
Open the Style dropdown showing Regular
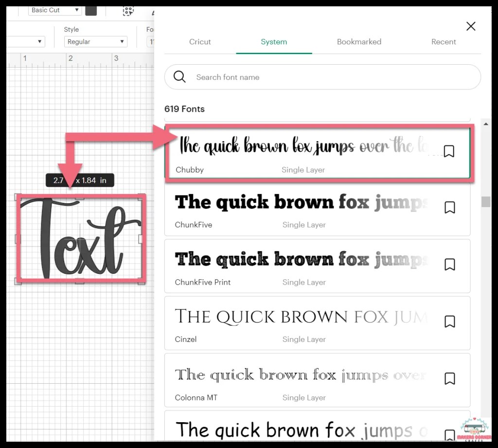[x=95, y=41]
